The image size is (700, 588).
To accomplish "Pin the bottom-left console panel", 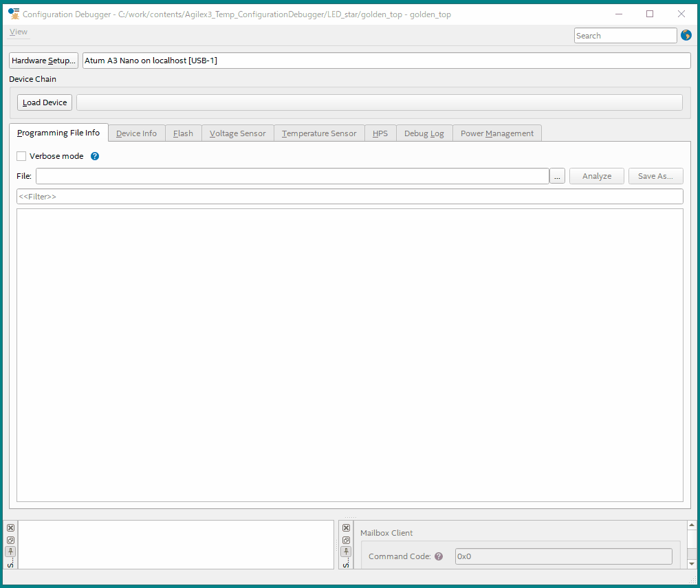I will tap(10, 552).
